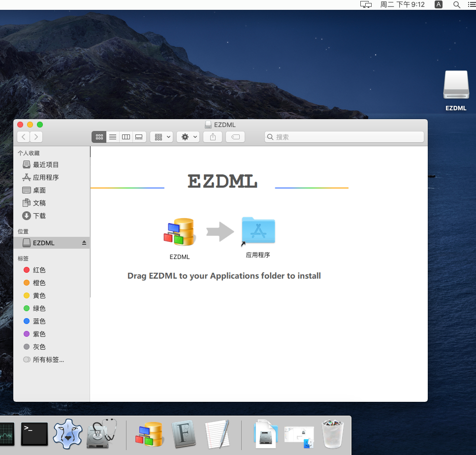Open TextEdit from the Dock
Screen dimensions: 476x455
218,434
